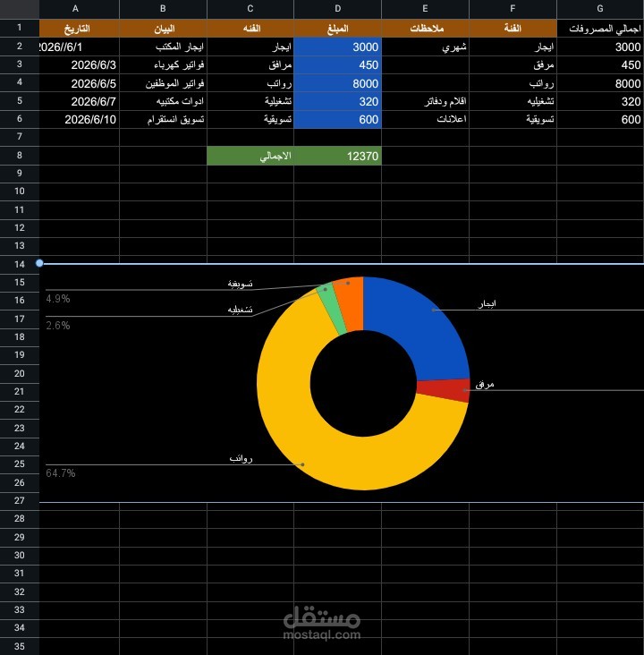Select the مرافق category cell in column C
The width and height of the screenshot is (644, 655).
point(250,65)
